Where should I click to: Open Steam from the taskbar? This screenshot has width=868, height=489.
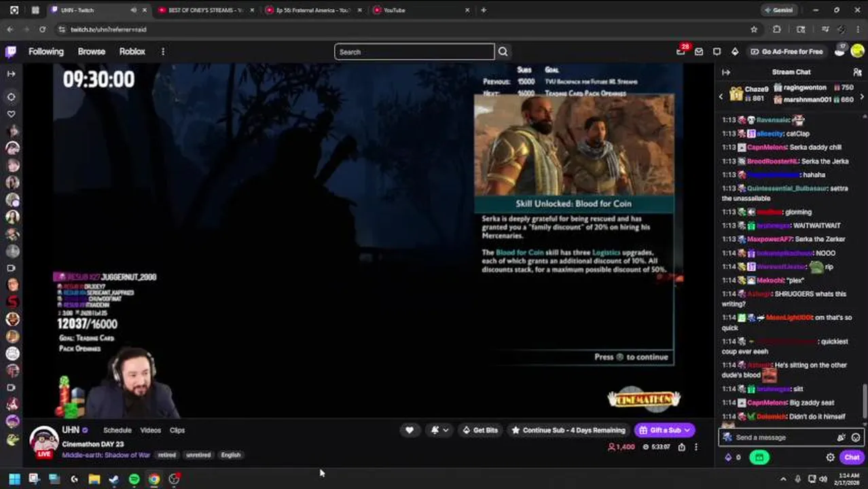pyautogui.click(x=114, y=479)
